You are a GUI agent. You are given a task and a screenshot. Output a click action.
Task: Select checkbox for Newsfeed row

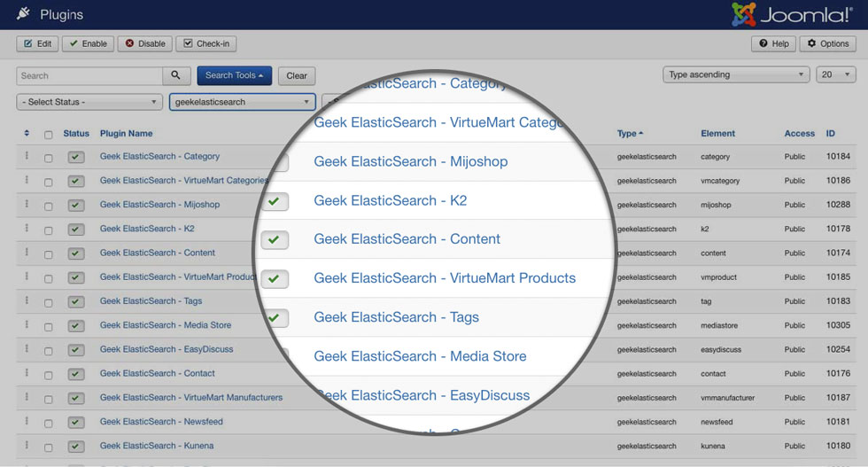(49, 424)
